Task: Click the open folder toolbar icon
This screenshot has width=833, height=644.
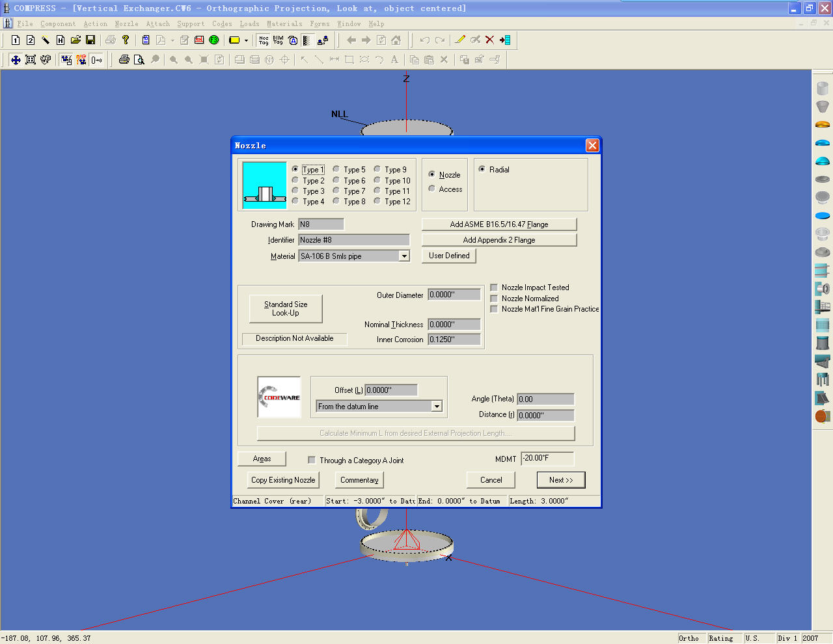Action: (x=75, y=40)
